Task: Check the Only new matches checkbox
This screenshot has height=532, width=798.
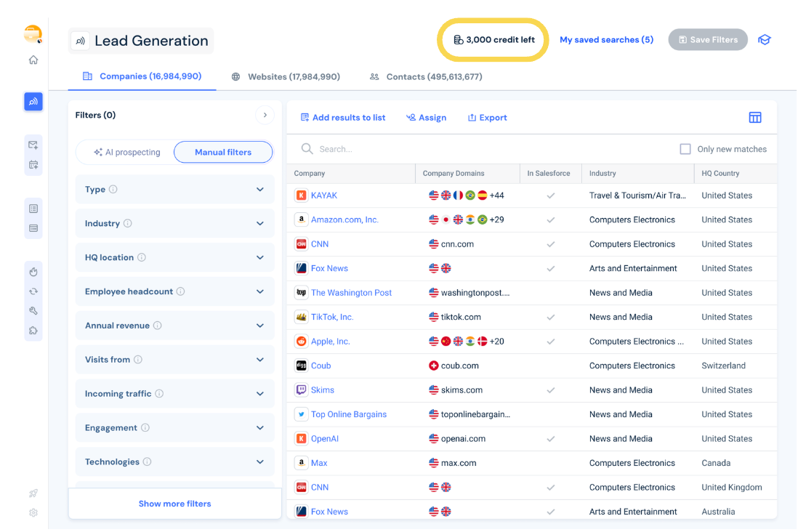Action: pyautogui.click(x=685, y=149)
